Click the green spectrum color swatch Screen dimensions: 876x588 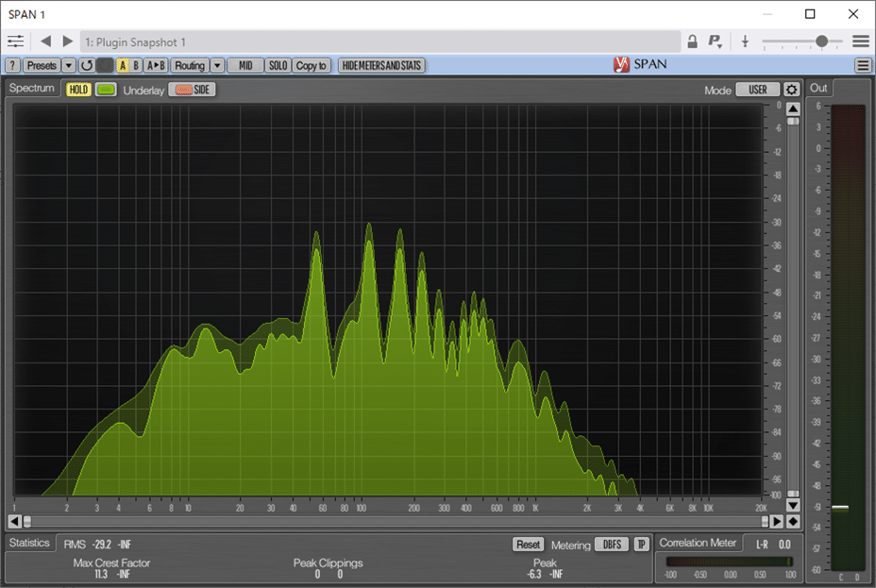click(x=106, y=90)
